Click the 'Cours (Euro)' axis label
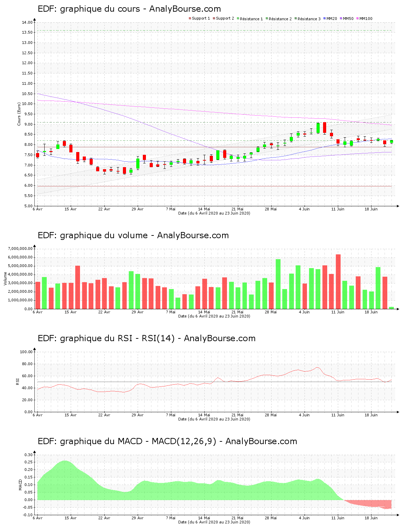Image resolution: width=412 pixels, height=532 pixels. (19, 114)
